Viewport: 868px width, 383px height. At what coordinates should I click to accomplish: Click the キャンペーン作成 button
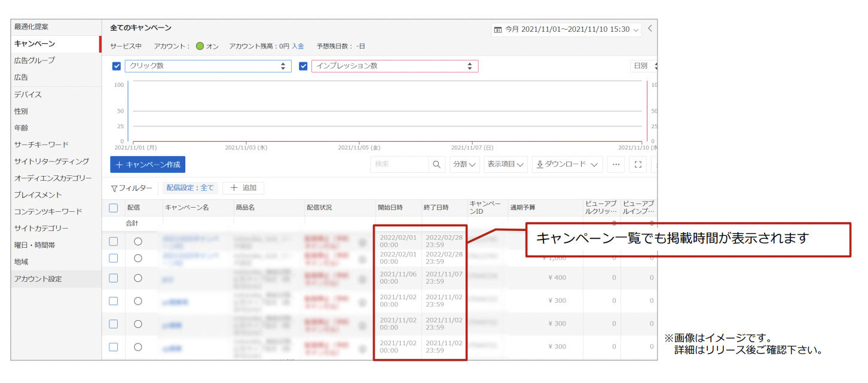pyautogui.click(x=148, y=165)
